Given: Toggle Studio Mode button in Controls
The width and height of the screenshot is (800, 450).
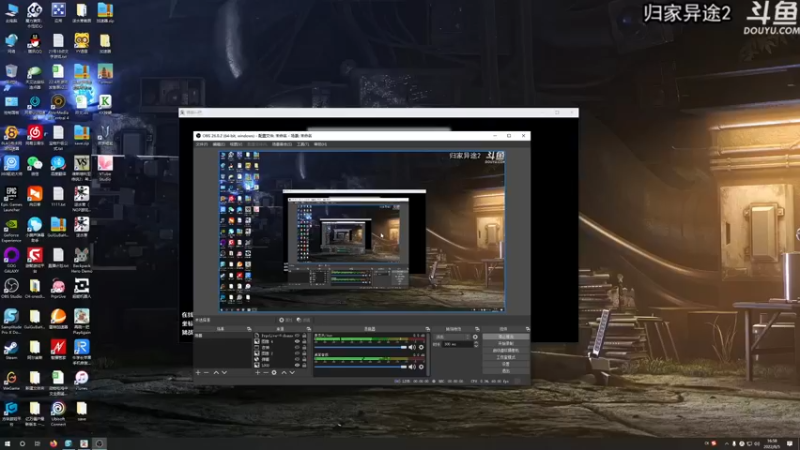Looking at the screenshot, I should (506, 357).
